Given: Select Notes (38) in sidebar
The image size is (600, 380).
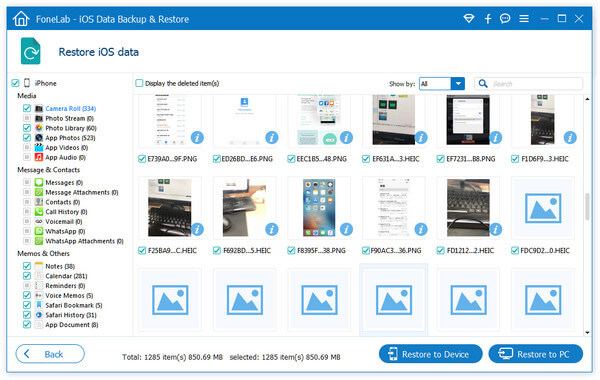Looking at the screenshot, I should click(x=60, y=266).
